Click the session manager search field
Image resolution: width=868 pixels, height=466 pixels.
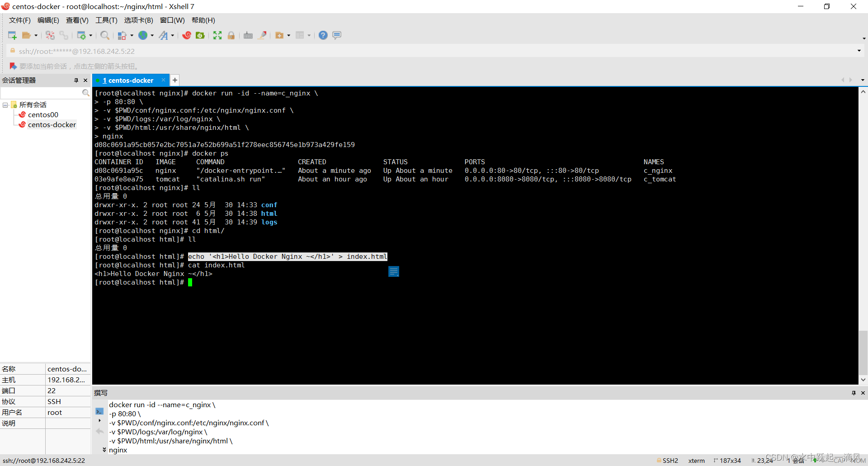42,93
